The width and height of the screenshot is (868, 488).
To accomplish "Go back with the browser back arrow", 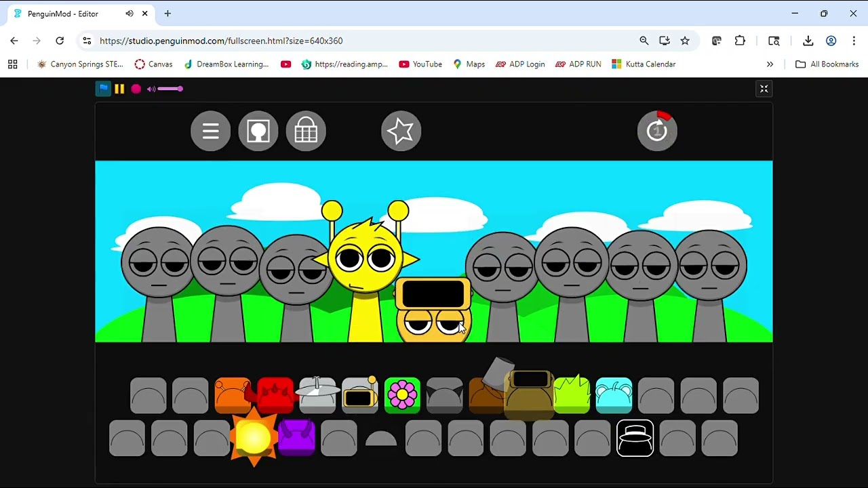I will 14,41.
